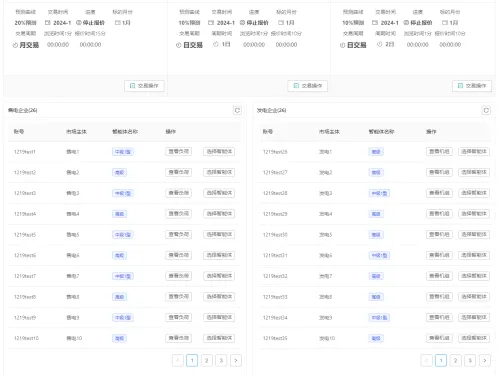
Task: View units (查看机组) for 发电2
Action: [x=439, y=172]
